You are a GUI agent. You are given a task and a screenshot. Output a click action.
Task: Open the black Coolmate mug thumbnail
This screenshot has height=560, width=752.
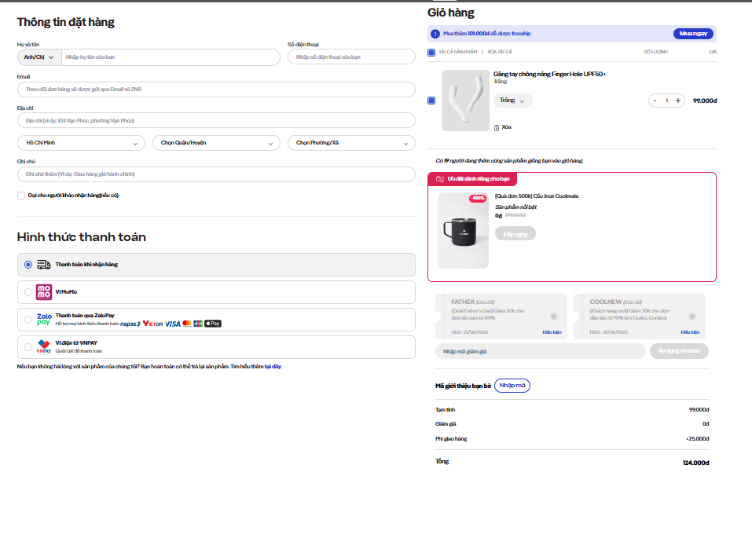point(464,231)
